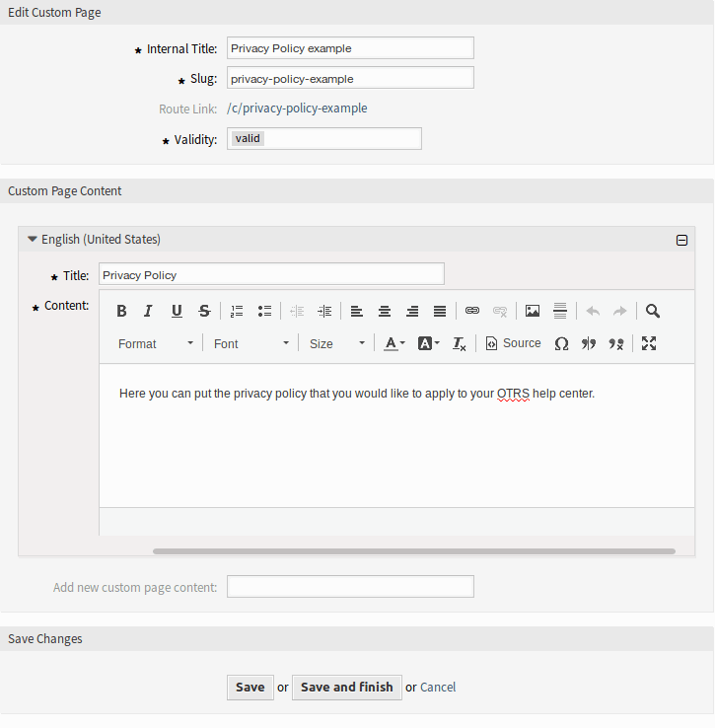
Task: Maximize the editor with fullscreen icon
Action: coord(649,343)
